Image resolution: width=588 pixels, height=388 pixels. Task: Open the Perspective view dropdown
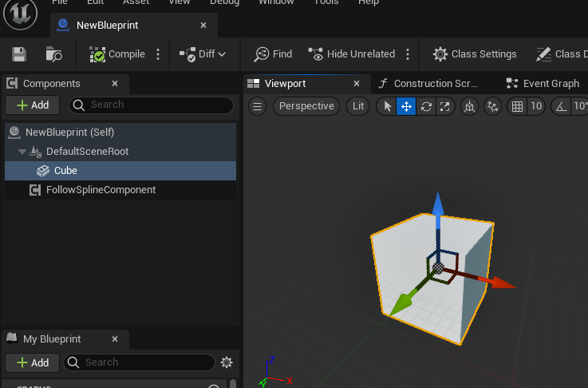coord(306,106)
